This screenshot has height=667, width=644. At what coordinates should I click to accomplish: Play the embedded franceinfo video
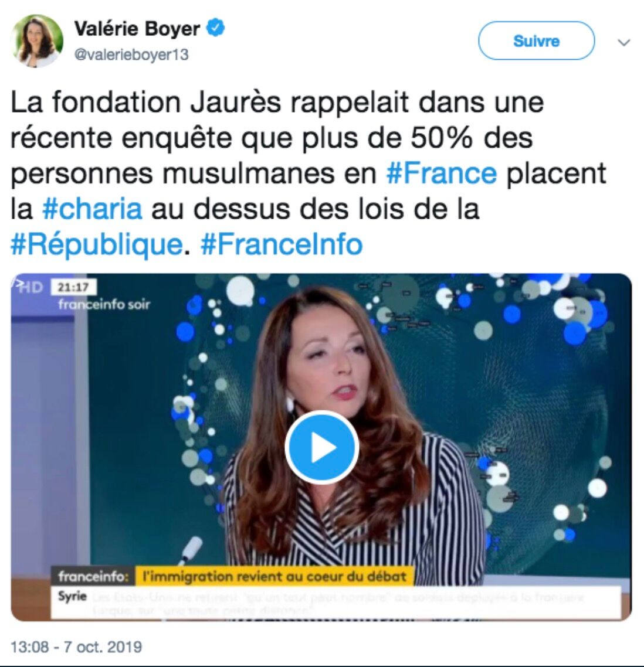[322, 447]
